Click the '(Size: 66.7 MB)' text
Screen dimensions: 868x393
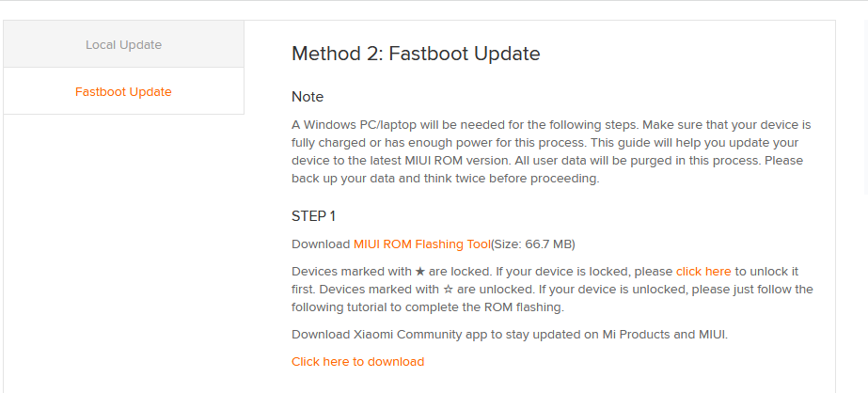[533, 244]
